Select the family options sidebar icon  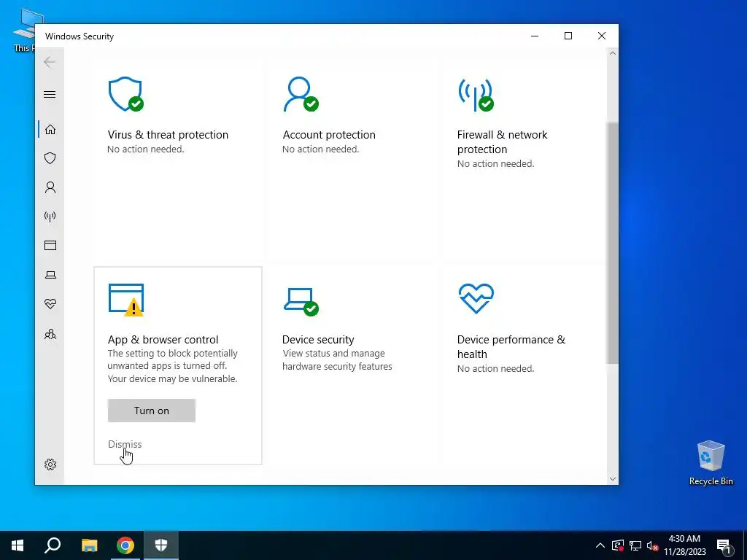coord(50,334)
